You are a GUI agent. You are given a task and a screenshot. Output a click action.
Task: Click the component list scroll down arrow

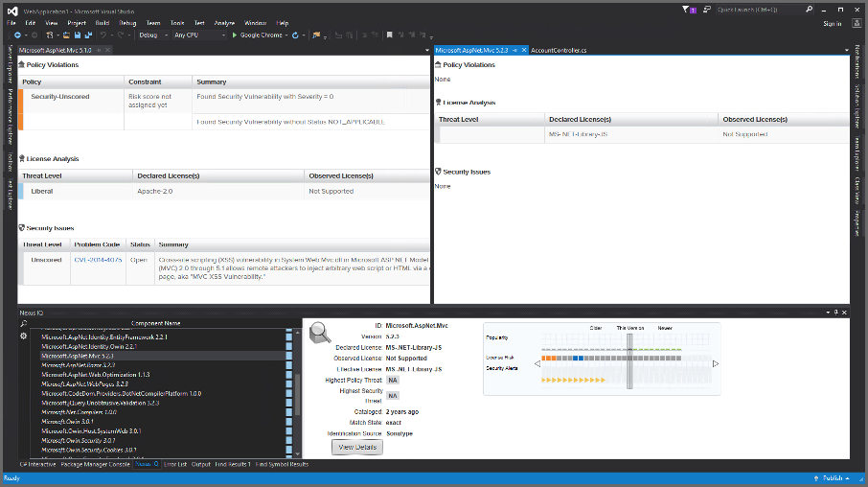pos(297,453)
